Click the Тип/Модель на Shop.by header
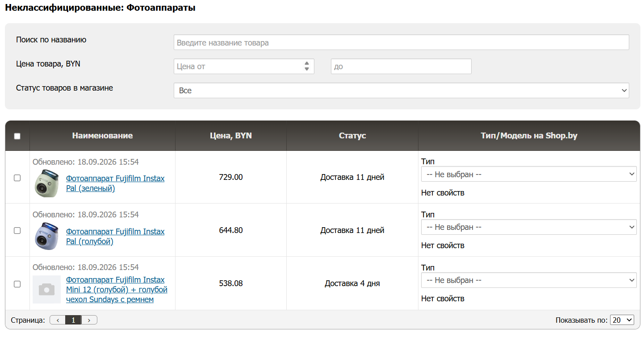644x337 pixels. [x=529, y=136]
